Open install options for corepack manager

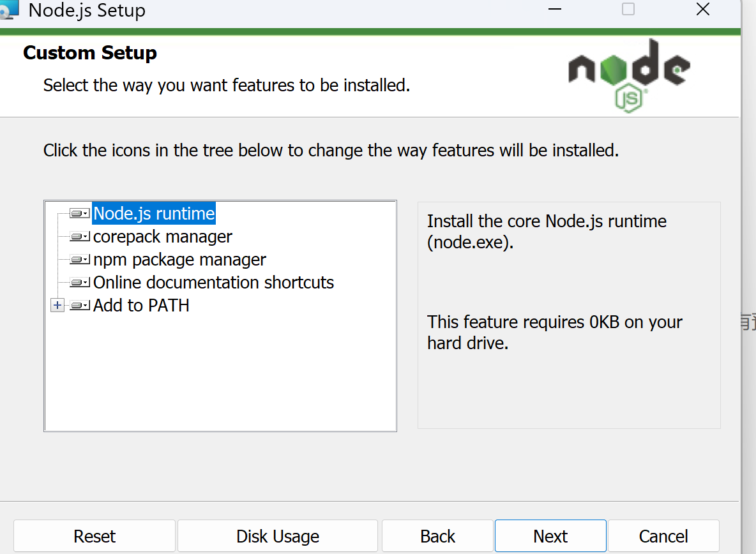point(80,237)
